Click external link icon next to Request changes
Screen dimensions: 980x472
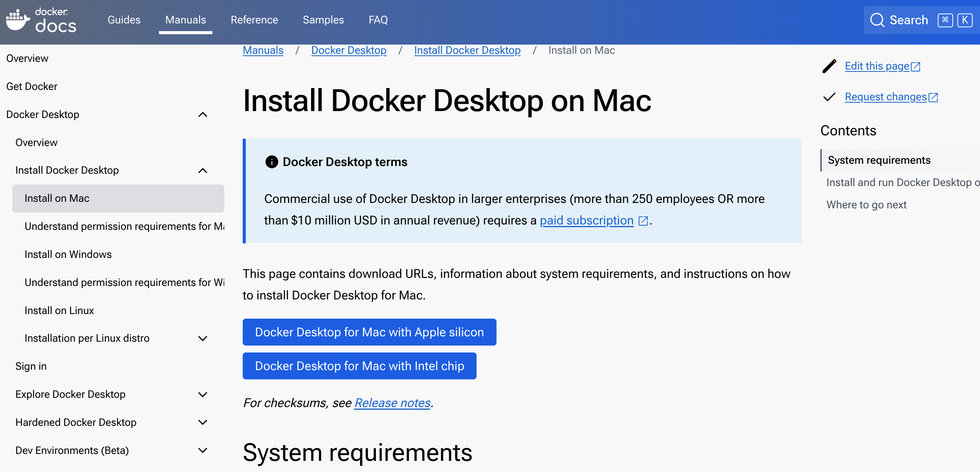pyautogui.click(x=933, y=97)
